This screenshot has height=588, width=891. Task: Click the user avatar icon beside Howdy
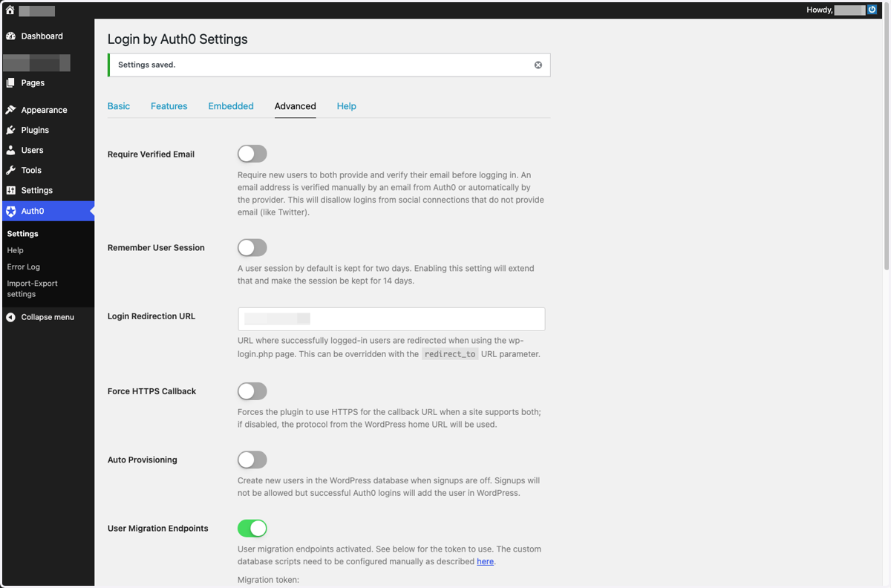coord(872,10)
